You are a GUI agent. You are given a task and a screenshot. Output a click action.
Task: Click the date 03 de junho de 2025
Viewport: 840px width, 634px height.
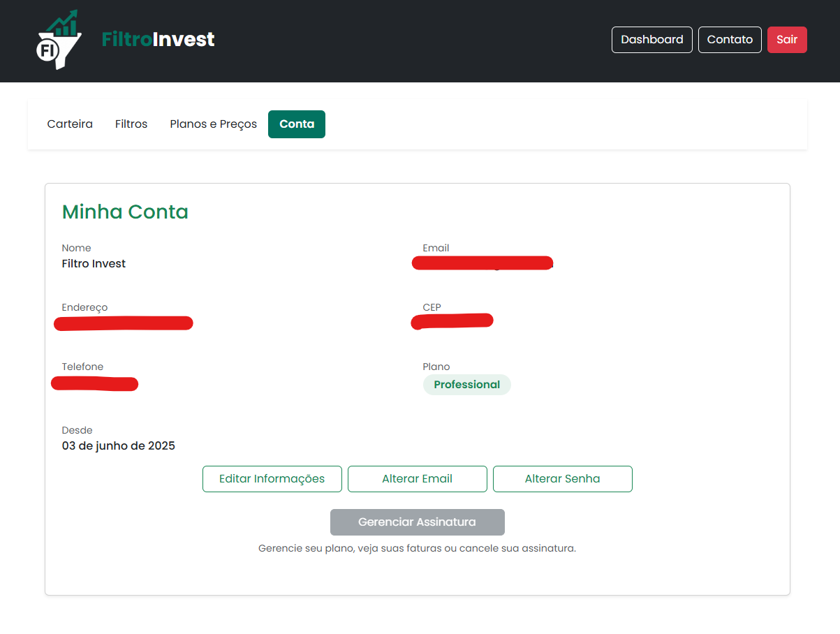pyautogui.click(x=118, y=445)
